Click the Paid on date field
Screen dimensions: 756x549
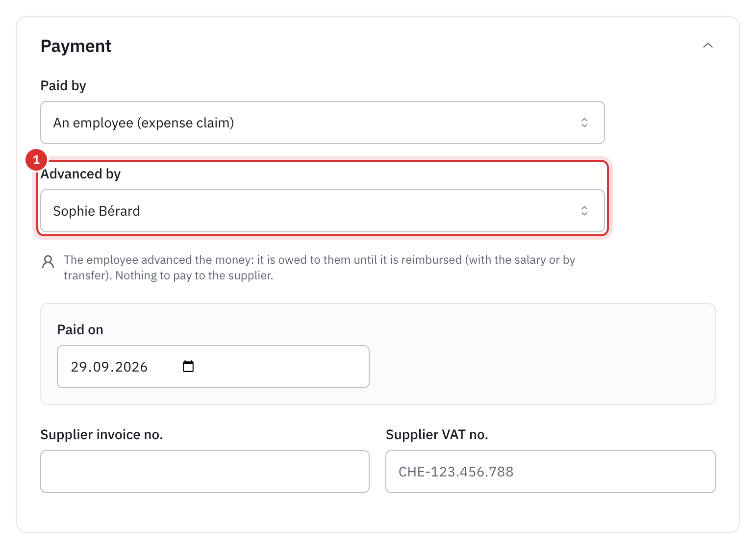[213, 367]
